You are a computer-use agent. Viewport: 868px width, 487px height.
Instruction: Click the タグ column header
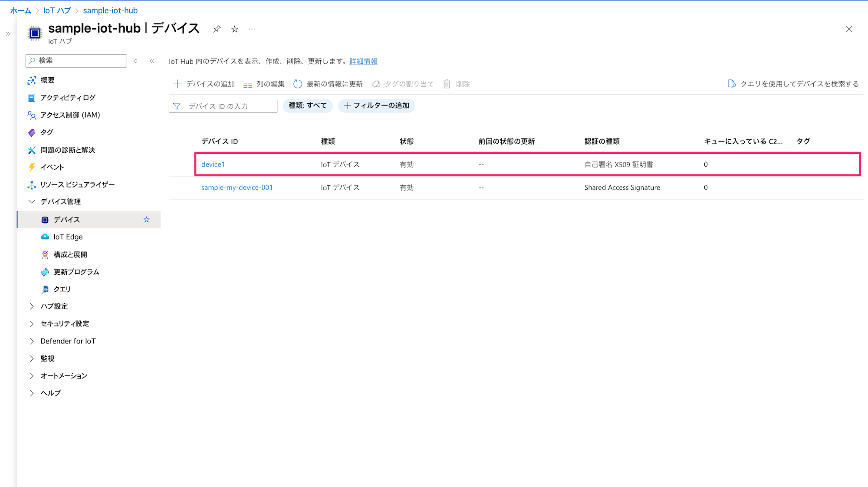[803, 141]
